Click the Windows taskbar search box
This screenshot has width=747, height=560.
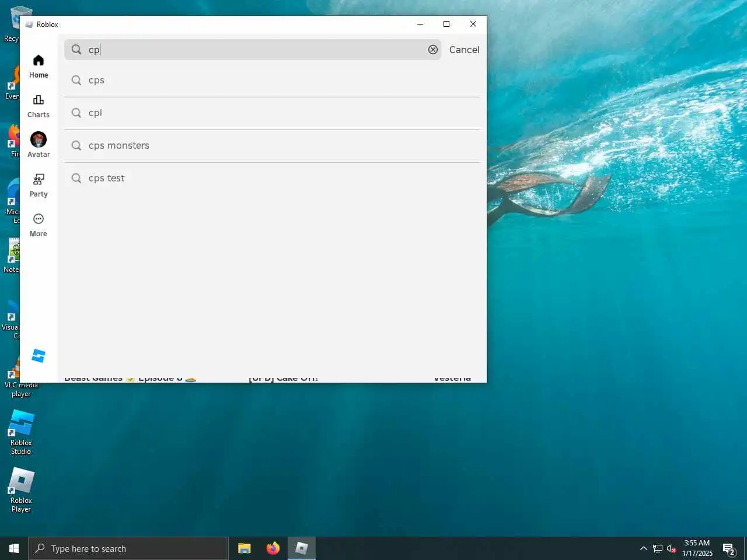(128, 548)
